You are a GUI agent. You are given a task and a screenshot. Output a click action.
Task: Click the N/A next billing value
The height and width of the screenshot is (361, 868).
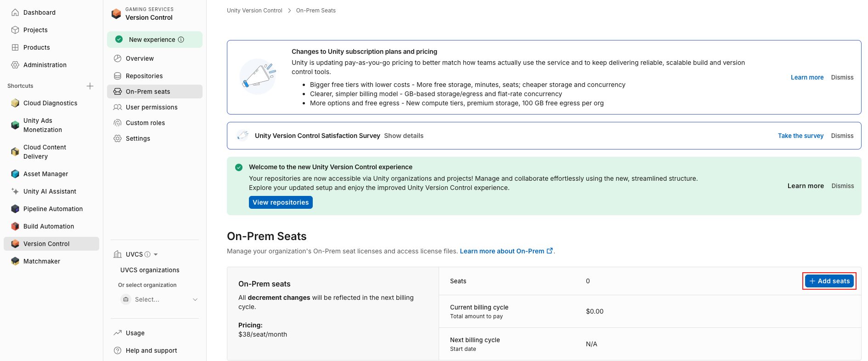coord(592,344)
